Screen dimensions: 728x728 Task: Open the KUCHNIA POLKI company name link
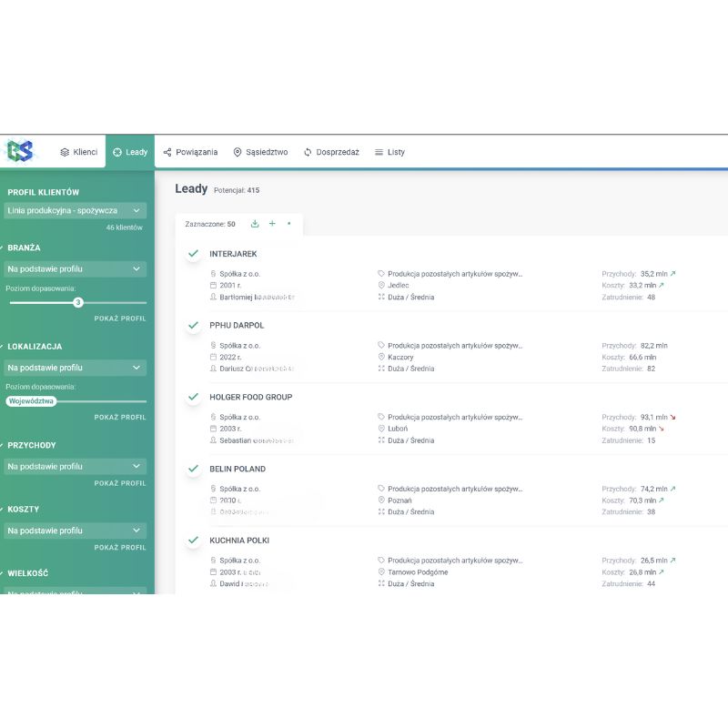tap(238, 541)
